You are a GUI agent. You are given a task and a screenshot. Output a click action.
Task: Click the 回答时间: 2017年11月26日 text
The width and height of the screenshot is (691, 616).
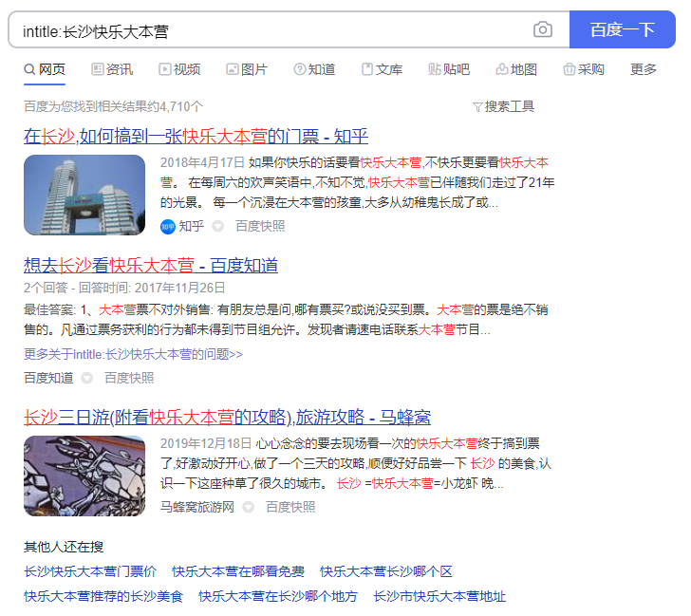152,288
